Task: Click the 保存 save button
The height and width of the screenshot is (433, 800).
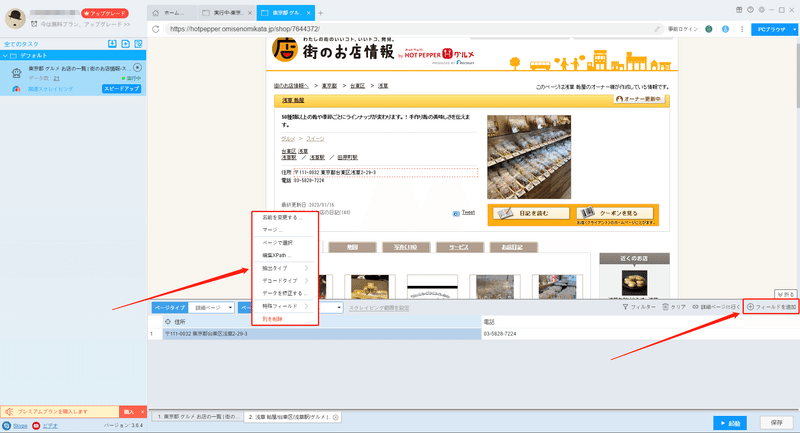Action: (777, 423)
